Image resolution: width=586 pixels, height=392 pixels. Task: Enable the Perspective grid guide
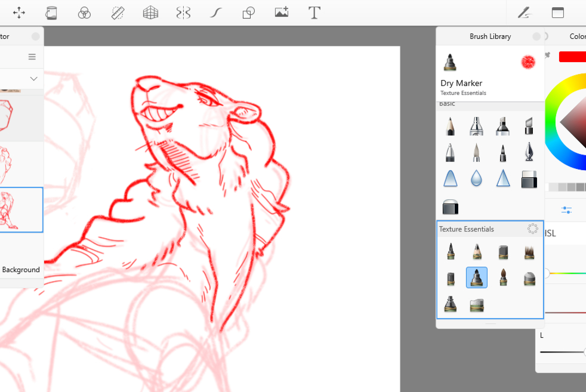tap(150, 13)
